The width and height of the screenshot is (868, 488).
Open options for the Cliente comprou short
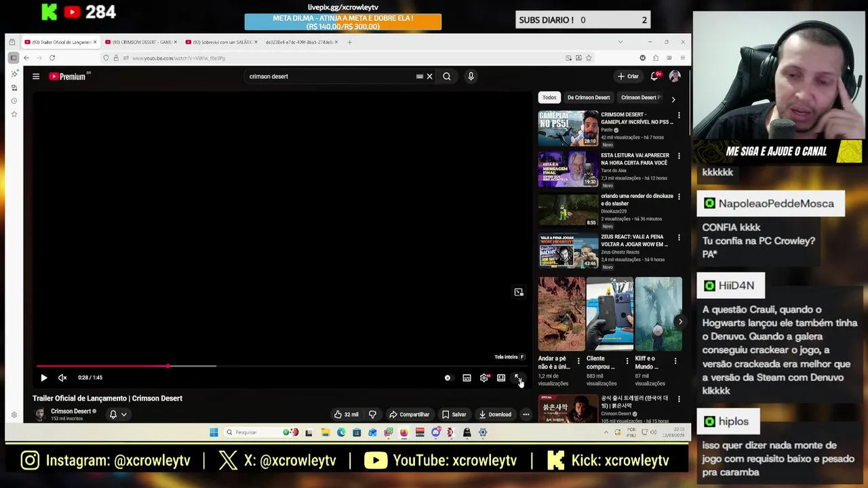tap(627, 361)
